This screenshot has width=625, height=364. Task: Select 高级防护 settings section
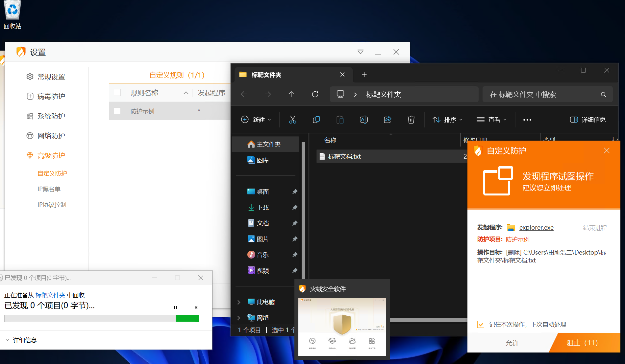(x=46, y=155)
